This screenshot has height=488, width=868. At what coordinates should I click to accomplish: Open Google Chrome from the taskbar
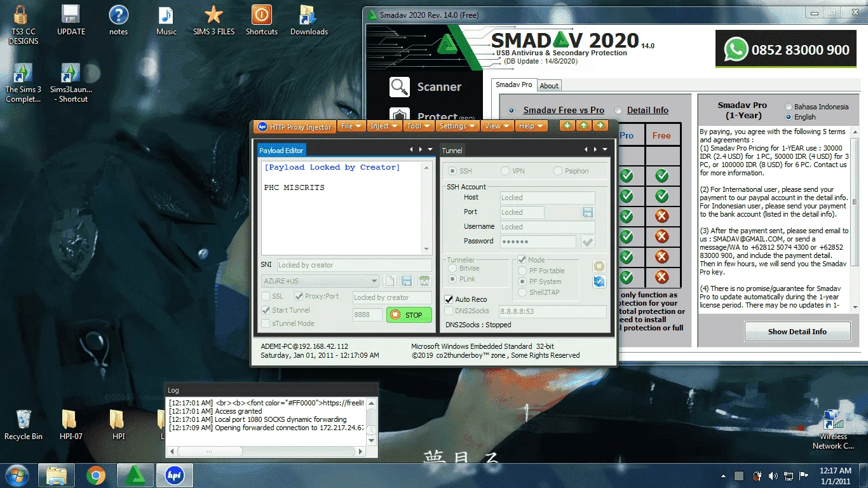coord(97,475)
